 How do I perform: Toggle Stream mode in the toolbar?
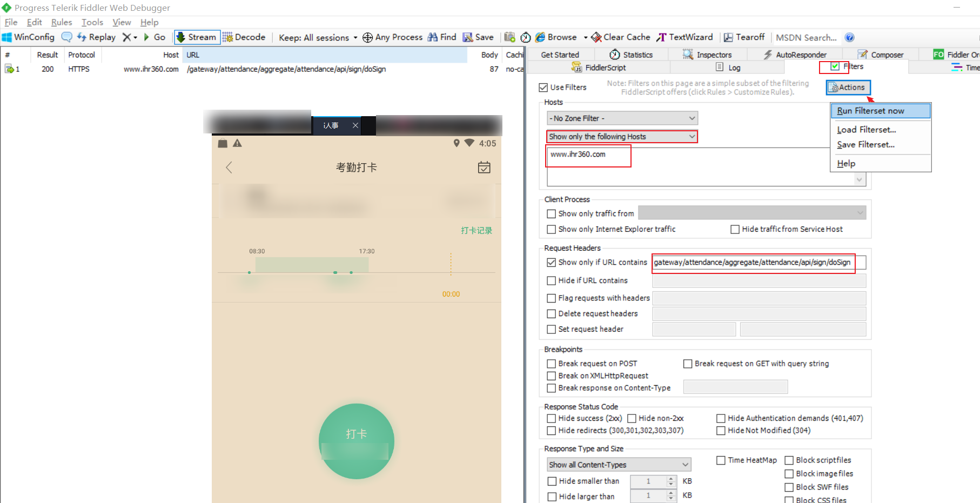pyautogui.click(x=197, y=37)
